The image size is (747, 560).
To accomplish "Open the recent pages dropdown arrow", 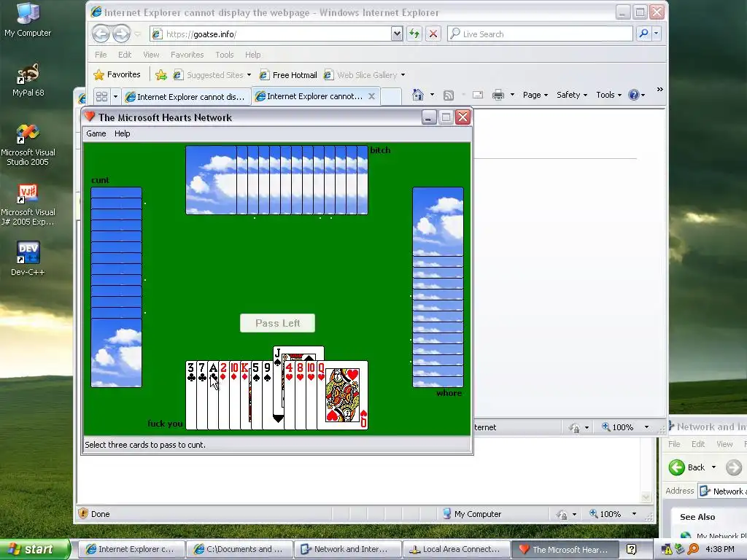I will click(x=138, y=34).
